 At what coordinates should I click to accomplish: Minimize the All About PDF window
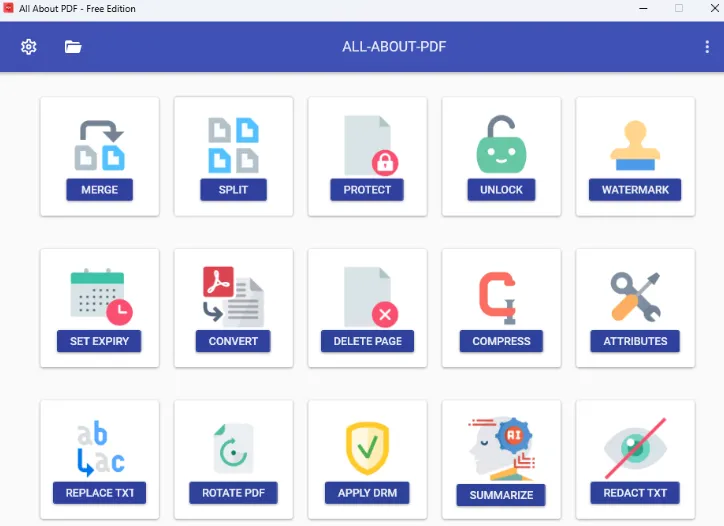(643, 8)
